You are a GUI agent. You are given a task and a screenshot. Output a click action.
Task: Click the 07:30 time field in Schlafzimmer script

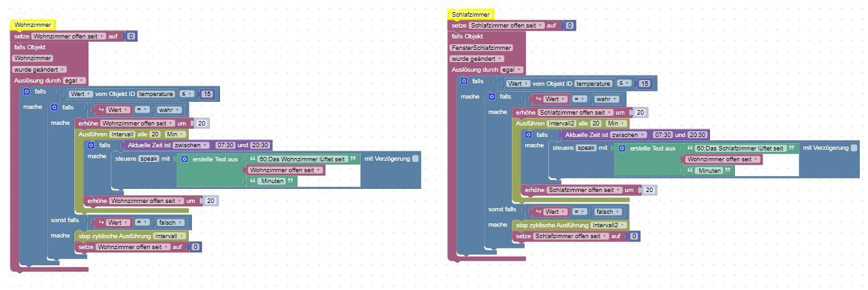click(x=663, y=135)
